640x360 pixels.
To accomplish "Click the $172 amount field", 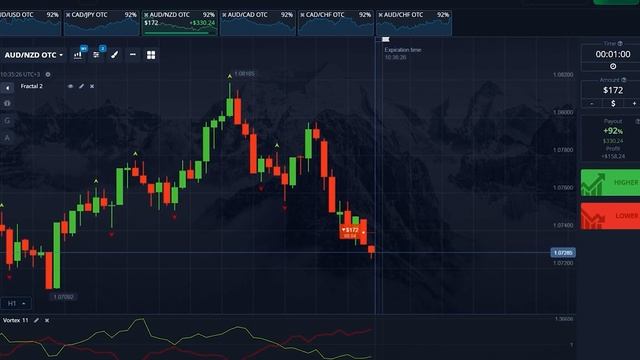I will (613, 90).
